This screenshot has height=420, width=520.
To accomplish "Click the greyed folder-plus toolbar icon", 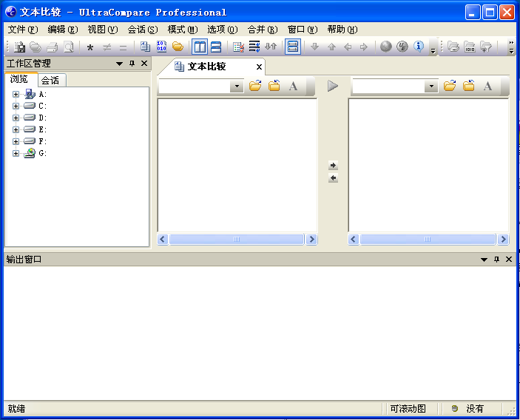I will [x=486, y=47].
